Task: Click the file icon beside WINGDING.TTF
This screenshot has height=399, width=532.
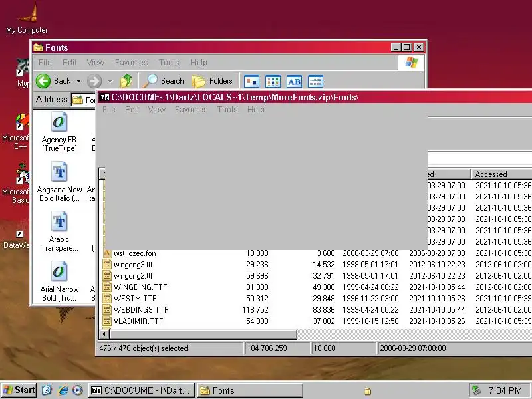Action: pos(107,287)
